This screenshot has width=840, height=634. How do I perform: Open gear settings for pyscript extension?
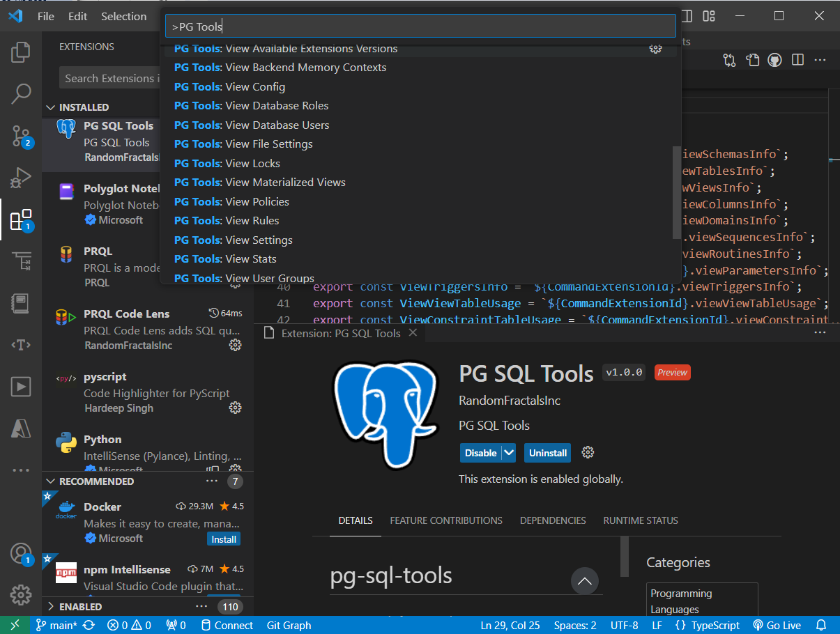pos(236,408)
